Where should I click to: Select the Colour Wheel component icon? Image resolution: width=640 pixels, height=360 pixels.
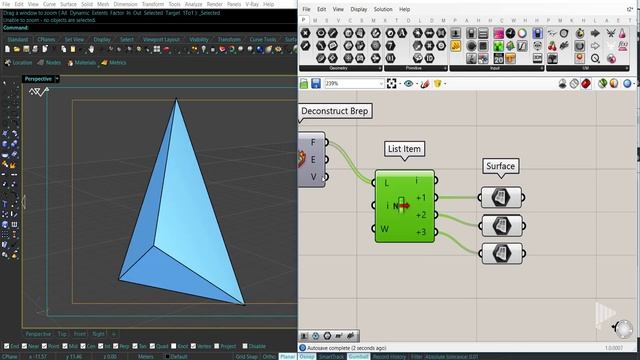click(x=522, y=33)
